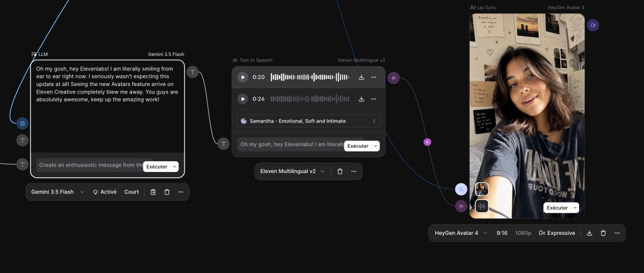Open more options in Lip Sync toolbar

pyautogui.click(x=617, y=233)
